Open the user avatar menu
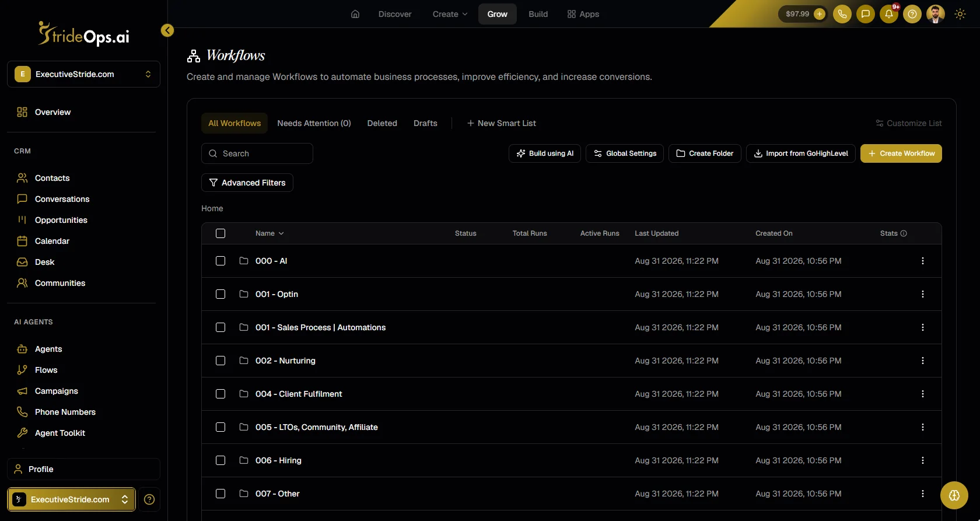 click(936, 14)
